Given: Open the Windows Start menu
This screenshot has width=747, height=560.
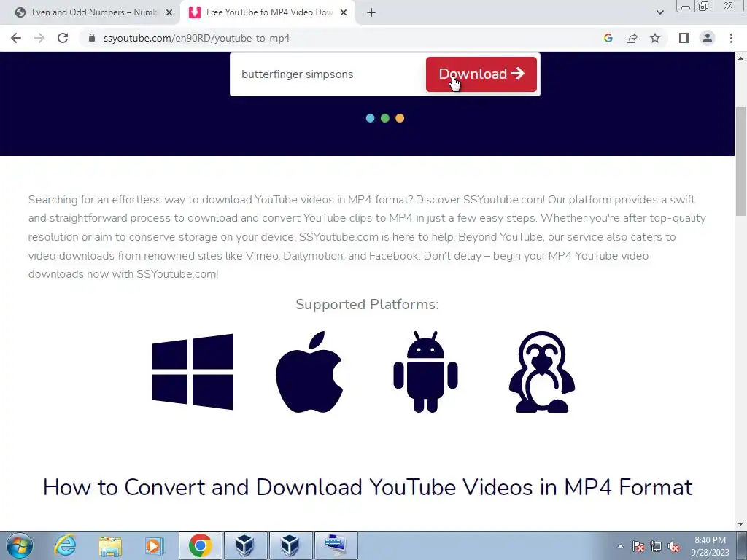Looking at the screenshot, I should click(x=20, y=545).
